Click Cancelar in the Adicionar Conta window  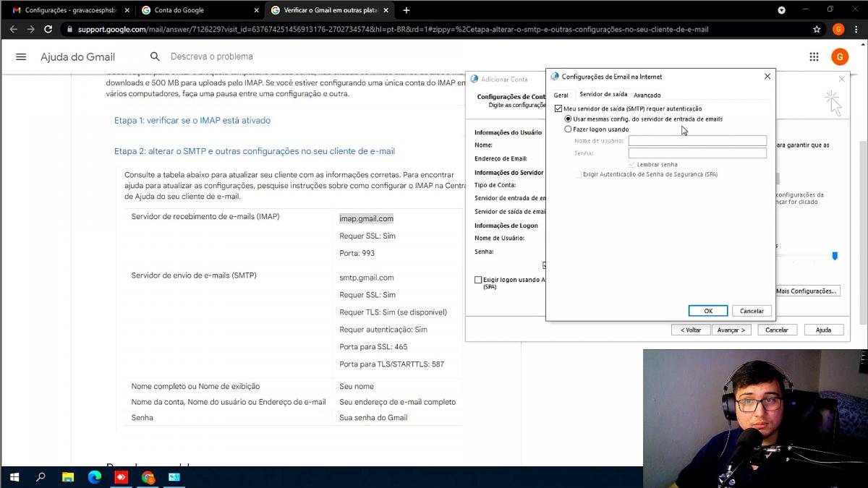coord(776,330)
